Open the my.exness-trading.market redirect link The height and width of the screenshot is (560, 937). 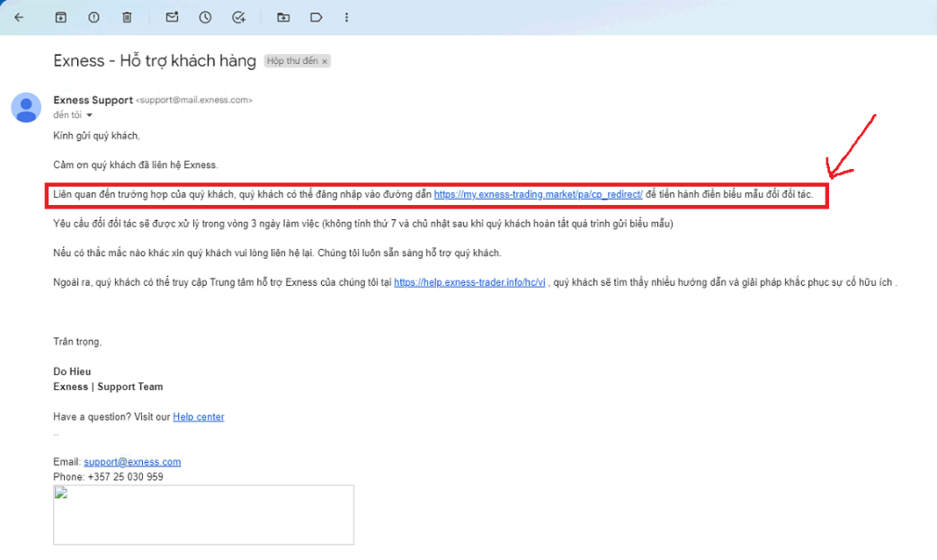(538, 194)
